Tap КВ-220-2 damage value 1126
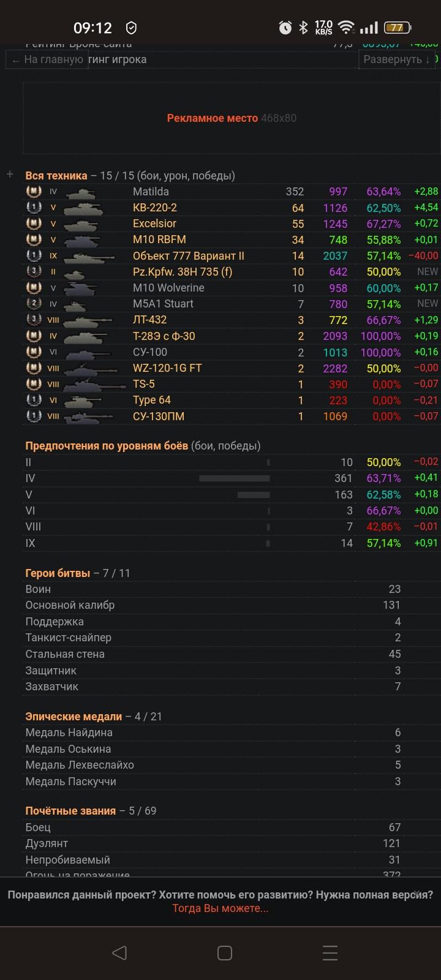 tap(335, 208)
